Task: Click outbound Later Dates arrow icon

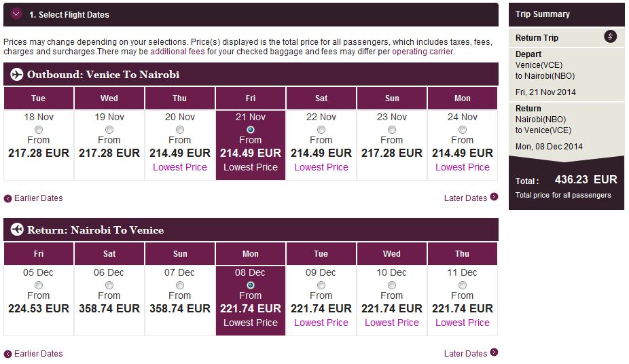Action: (x=494, y=198)
